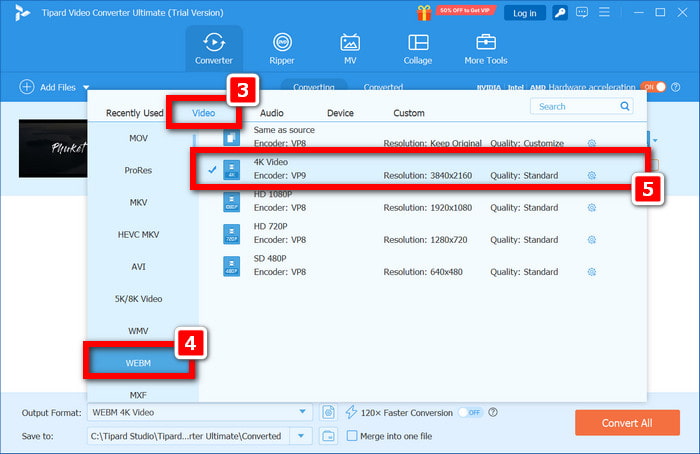Switch to Recently Used tab
Viewport: 700px width, 454px height.
(x=134, y=113)
